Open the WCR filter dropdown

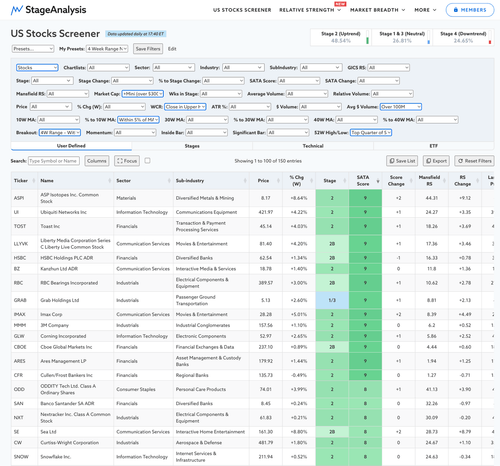(x=185, y=107)
